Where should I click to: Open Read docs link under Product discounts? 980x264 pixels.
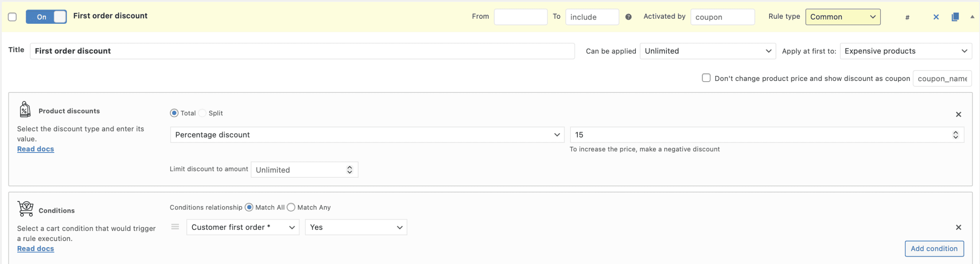[36, 149]
